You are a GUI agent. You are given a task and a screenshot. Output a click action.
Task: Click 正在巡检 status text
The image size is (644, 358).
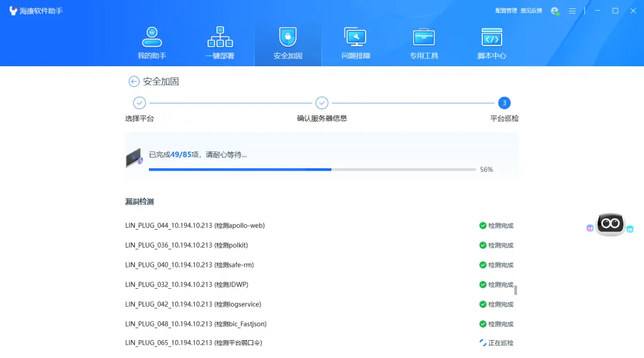point(501,343)
